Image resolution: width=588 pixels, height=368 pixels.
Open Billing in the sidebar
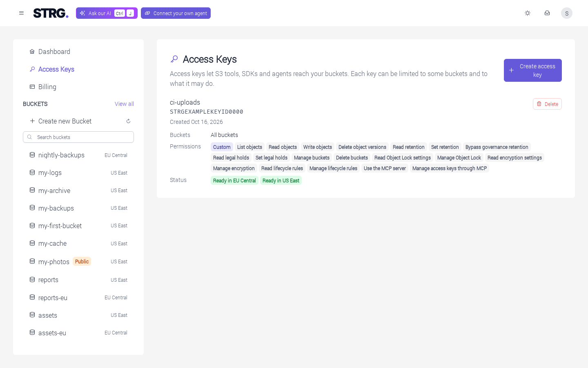click(78, 87)
